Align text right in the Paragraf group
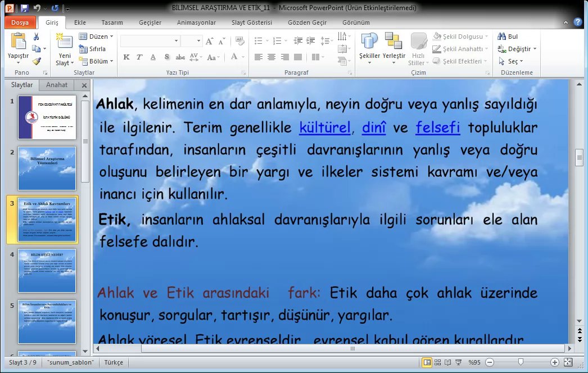Screen dimensions: 588x373 285,57
